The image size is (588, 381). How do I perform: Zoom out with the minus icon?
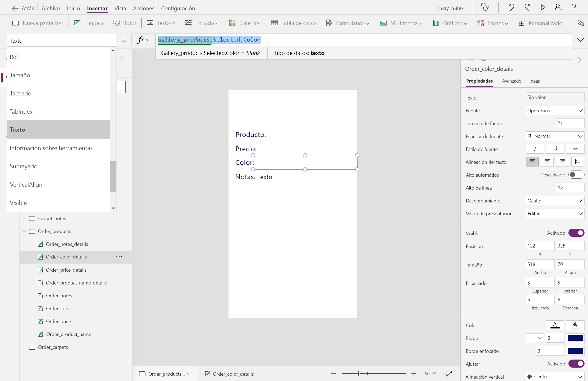click(333, 373)
